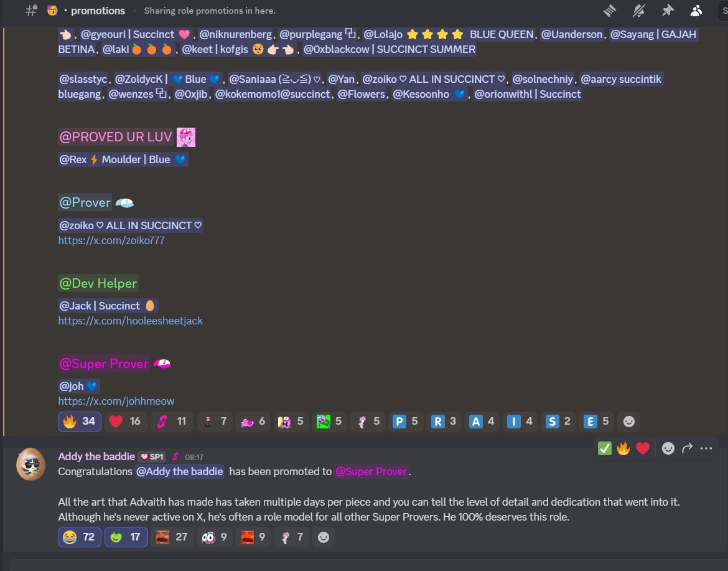Open the https://x.com/johhmeow link

[116, 401]
